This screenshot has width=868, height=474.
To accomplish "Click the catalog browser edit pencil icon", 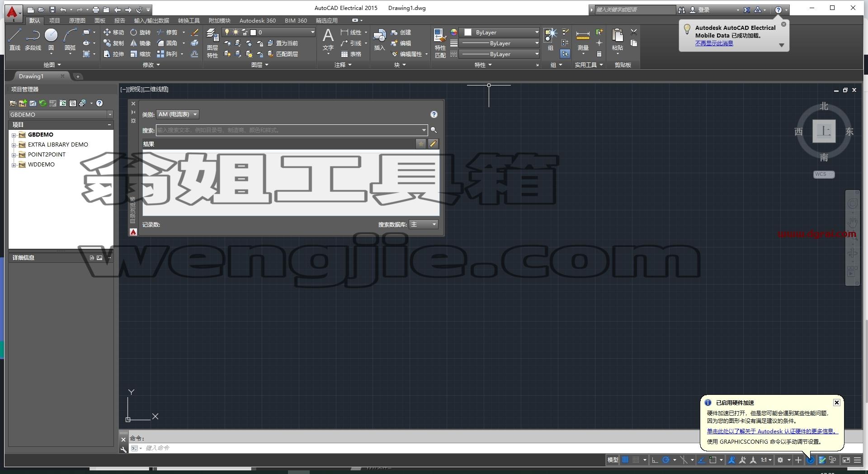I will pyautogui.click(x=433, y=144).
